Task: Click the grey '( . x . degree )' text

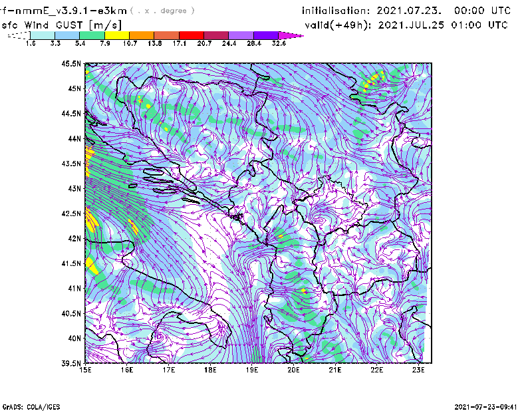Action: point(163,11)
